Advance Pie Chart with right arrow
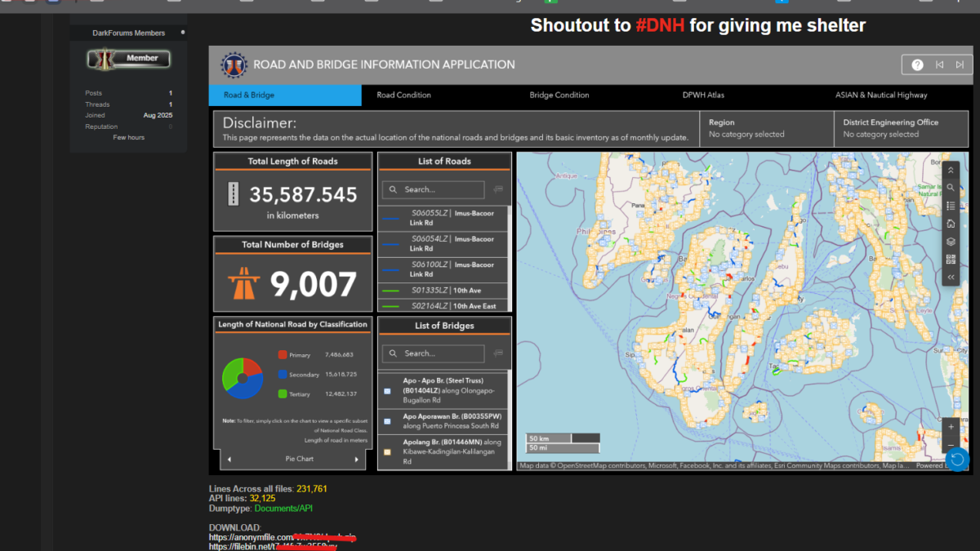Viewport: 980px width, 551px height. coord(357,460)
